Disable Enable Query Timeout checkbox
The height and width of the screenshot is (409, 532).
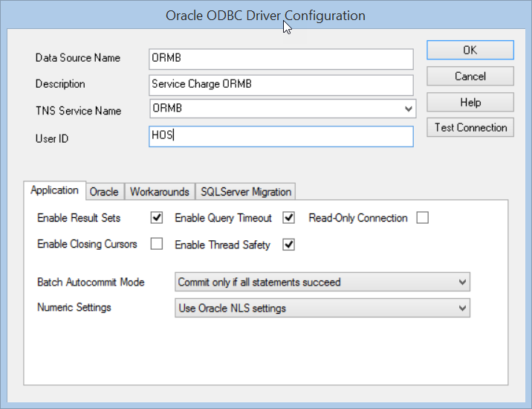289,219
